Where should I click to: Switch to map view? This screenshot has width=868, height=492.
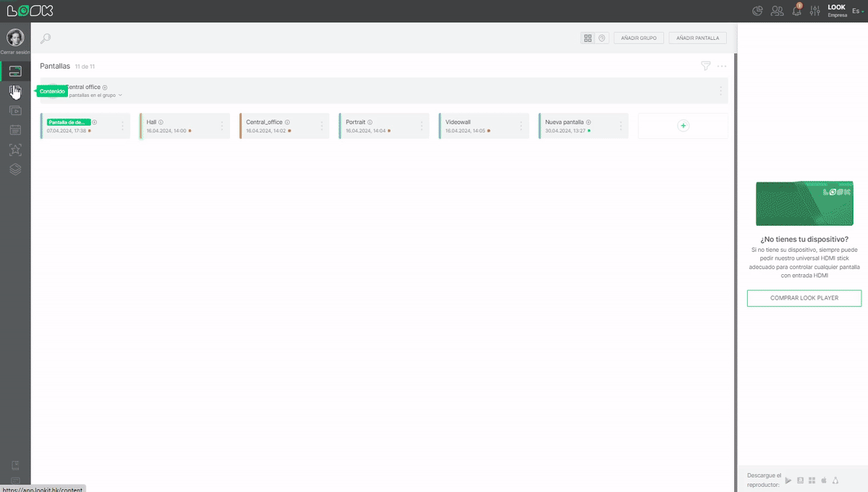(x=602, y=38)
